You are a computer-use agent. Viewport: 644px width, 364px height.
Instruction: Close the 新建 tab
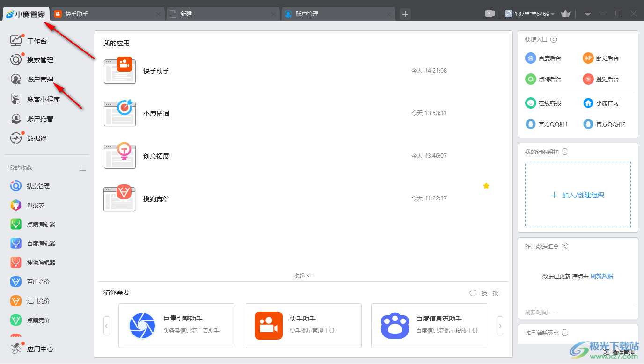click(x=274, y=15)
